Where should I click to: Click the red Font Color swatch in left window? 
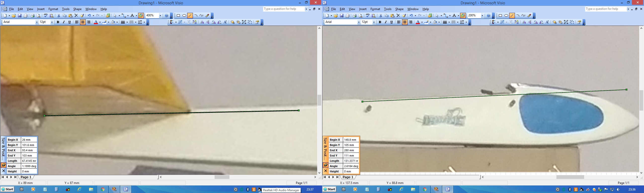click(96, 22)
